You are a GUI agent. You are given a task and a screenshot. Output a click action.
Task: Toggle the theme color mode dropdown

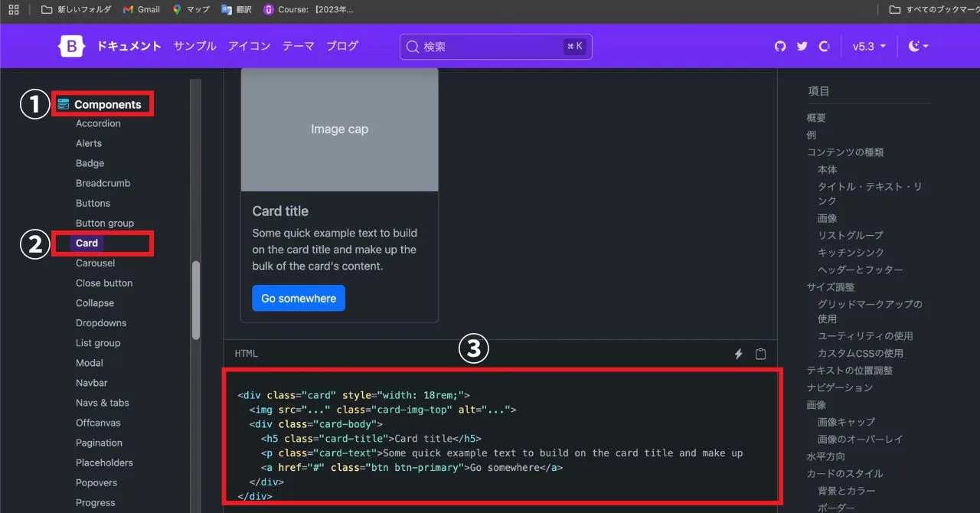pyautogui.click(x=918, y=46)
